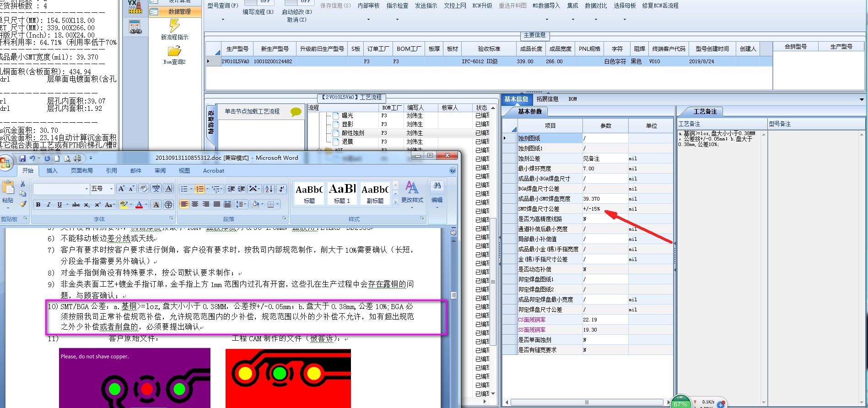Open print preview in Word quick toolbar
Viewport: 868px width, 408px height.
tap(67, 158)
